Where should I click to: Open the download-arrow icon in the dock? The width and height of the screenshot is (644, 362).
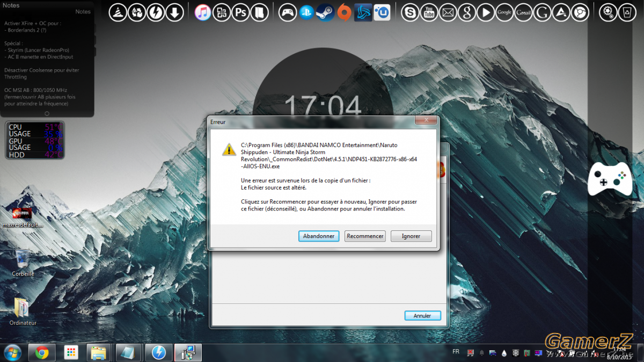point(175,12)
